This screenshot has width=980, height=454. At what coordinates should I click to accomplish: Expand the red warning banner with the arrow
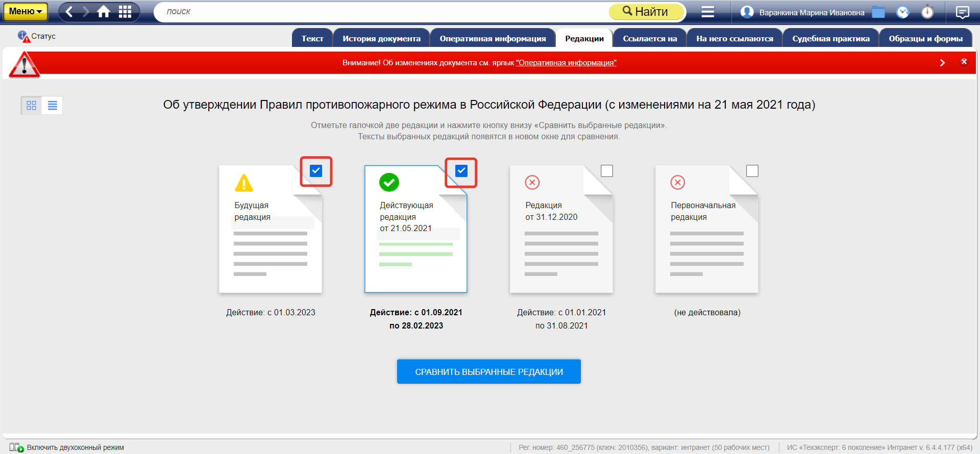click(x=942, y=63)
